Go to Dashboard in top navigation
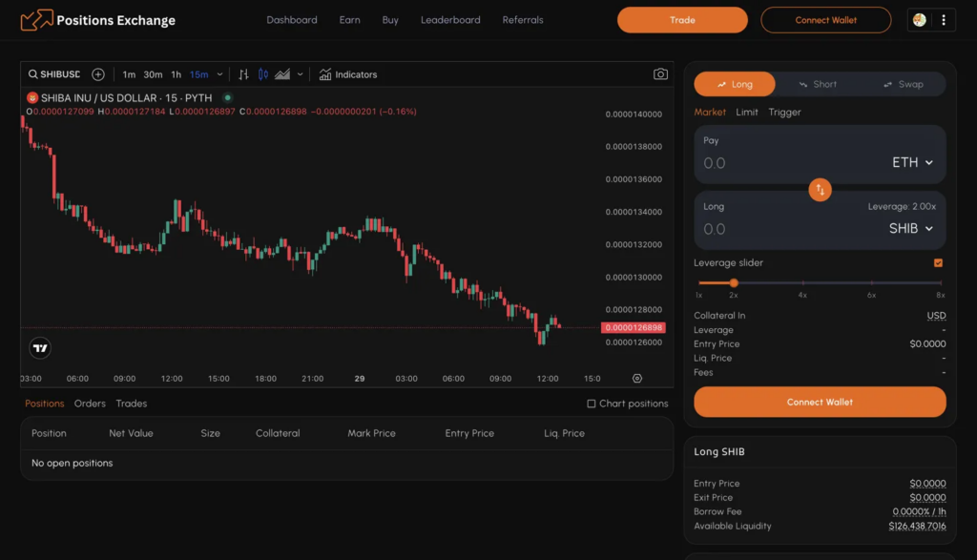 pos(292,20)
